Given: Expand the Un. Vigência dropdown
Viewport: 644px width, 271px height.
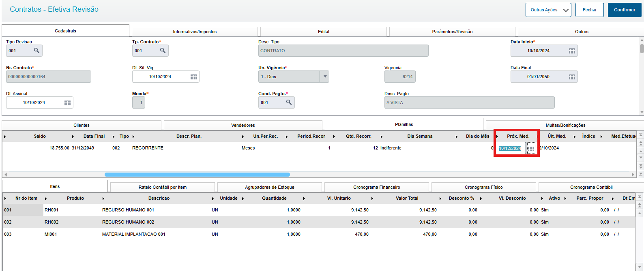Looking at the screenshot, I should click(x=325, y=77).
